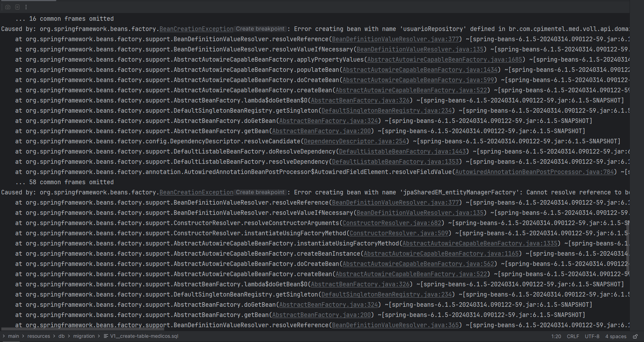The height and width of the screenshot is (342, 644).
Task: Open BeanCreationException link on jpaSharedEM_entityManagerFactory line
Action: coord(196,192)
